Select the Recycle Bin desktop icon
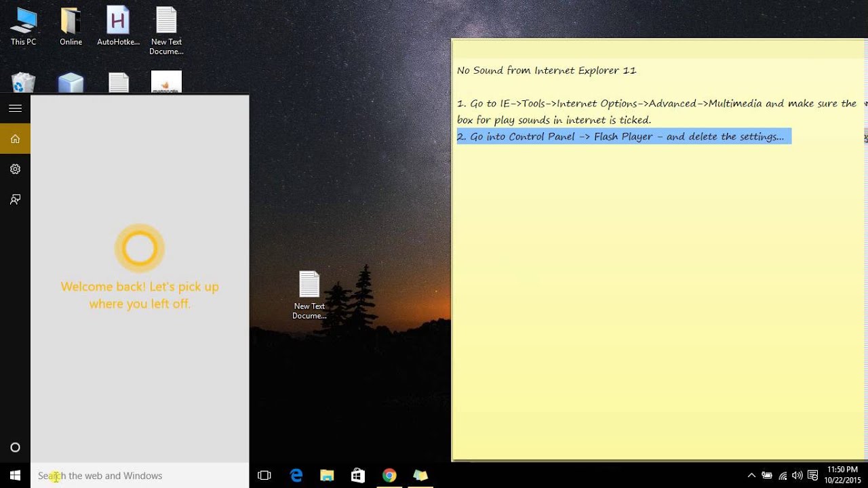Image resolution: width=868 pixels, height=488 pixels. pyautogui.click(x=23, y=83)
